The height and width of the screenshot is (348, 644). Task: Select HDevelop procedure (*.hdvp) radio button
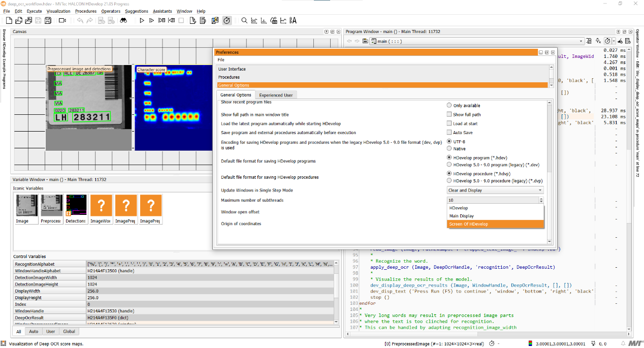449,173
